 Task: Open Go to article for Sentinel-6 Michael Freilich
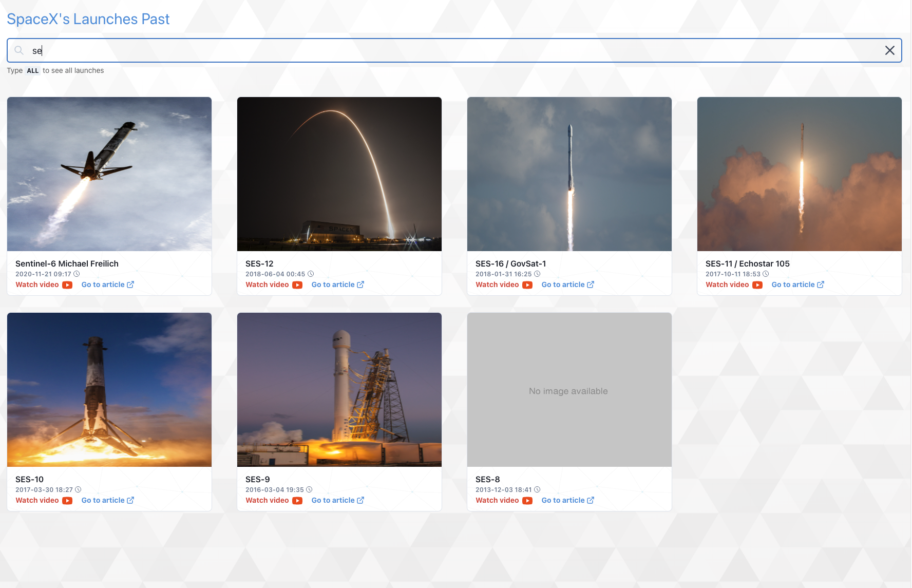[102, 284]
